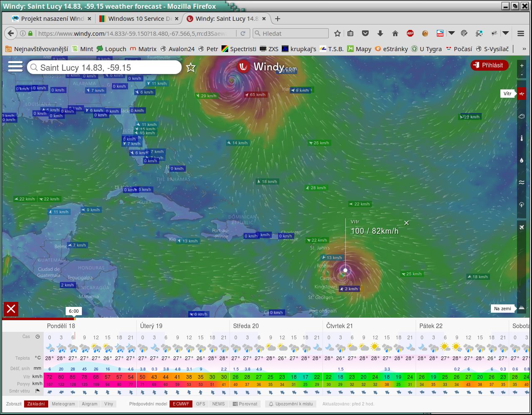Viewport: 532px width, 415px height.
Task: Select the thunderstorm layer icon
Action: 522,205
